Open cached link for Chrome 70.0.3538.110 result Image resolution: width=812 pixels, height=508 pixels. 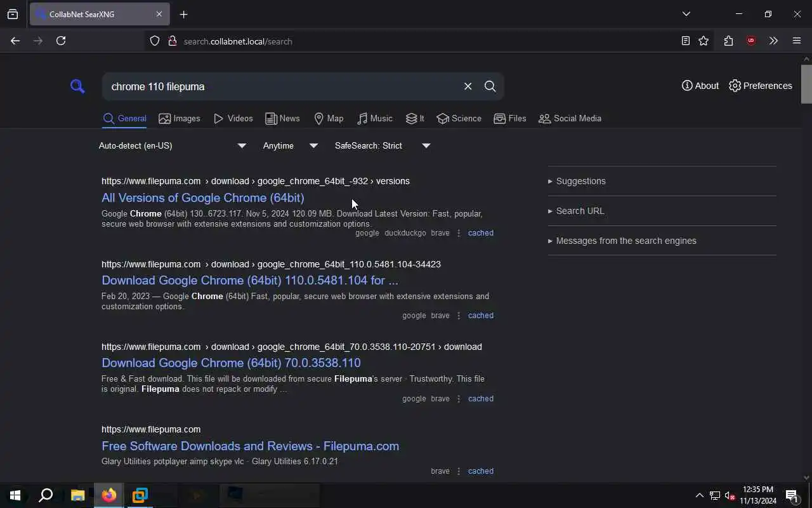480,399
